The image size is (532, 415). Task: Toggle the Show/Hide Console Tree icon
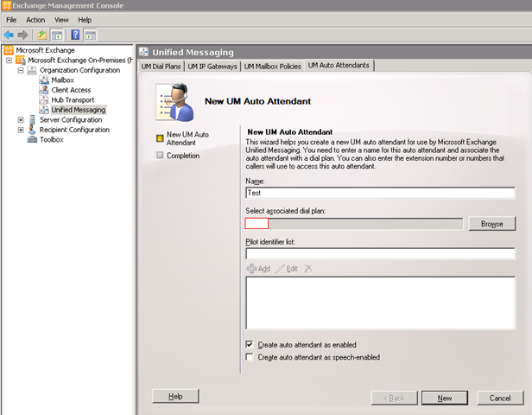tap(57, 35)
